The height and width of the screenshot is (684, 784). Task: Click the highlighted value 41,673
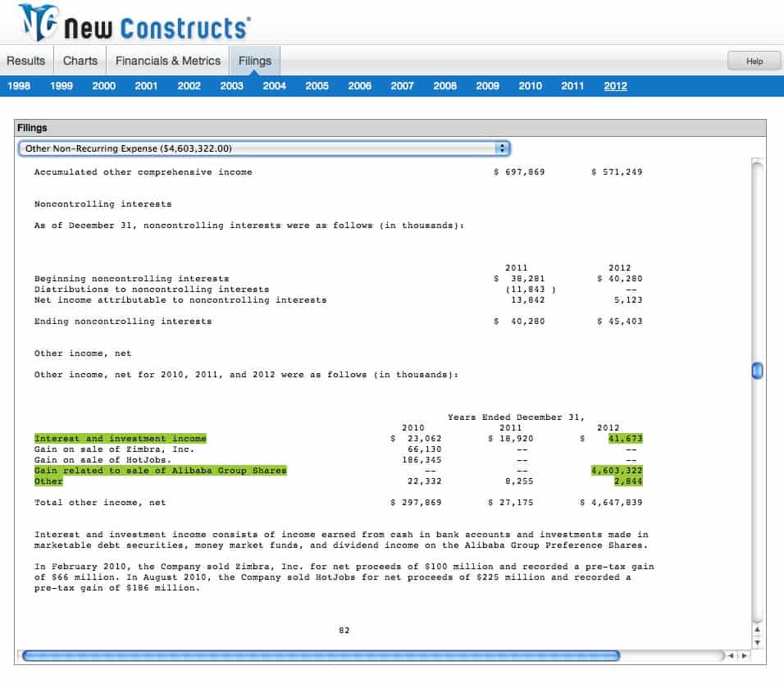[x=626, y=439]
